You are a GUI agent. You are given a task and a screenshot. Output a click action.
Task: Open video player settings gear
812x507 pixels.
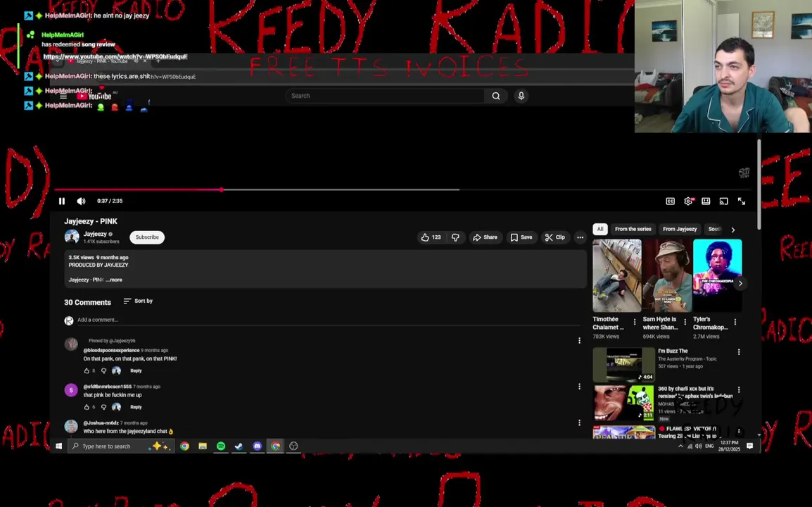tap(688, 201)
